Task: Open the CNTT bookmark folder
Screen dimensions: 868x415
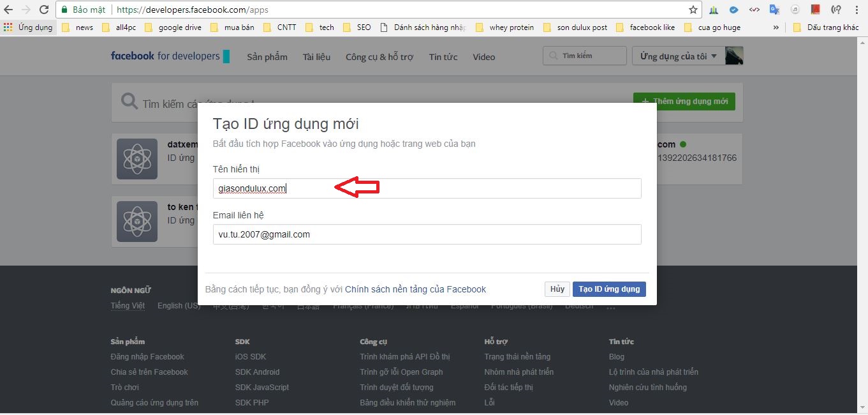Action: coord(280,27)
